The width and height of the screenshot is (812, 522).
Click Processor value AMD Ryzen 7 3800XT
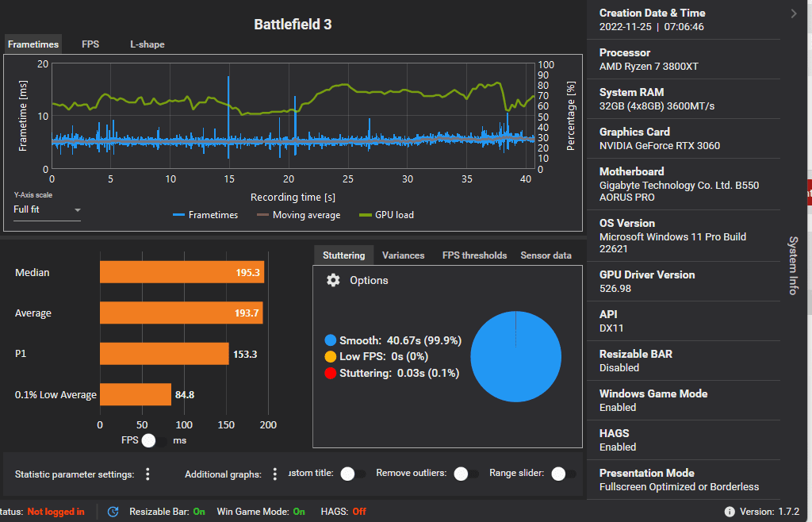coord(649,67)
